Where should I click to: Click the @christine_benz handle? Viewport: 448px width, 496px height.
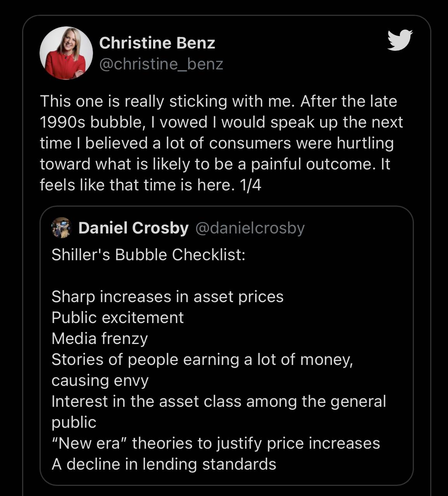click(x=161, y=64)
